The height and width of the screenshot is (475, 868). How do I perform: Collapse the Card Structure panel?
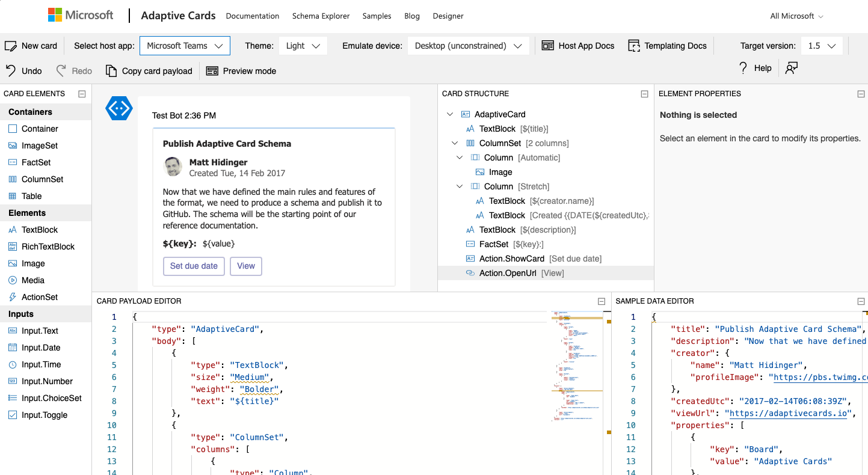(x=644, y=94)
